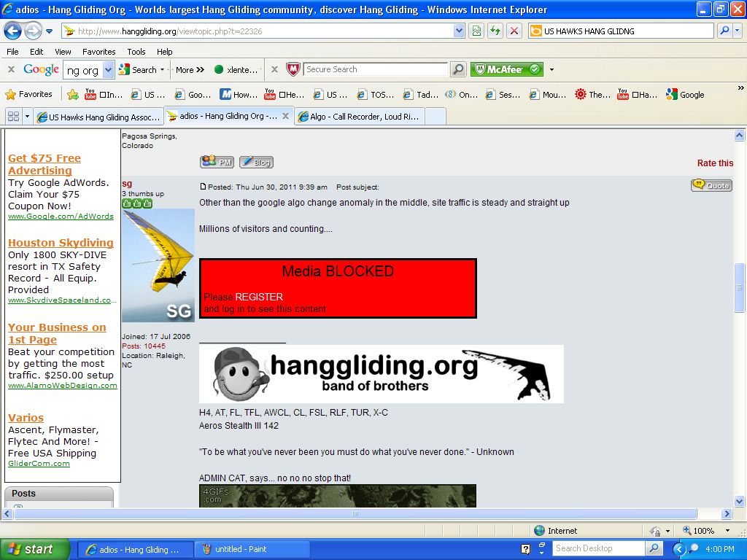The height and width of the screenshot is (560, 747).
Task: Open the Help menu
Action: click(x=164, y=52)
